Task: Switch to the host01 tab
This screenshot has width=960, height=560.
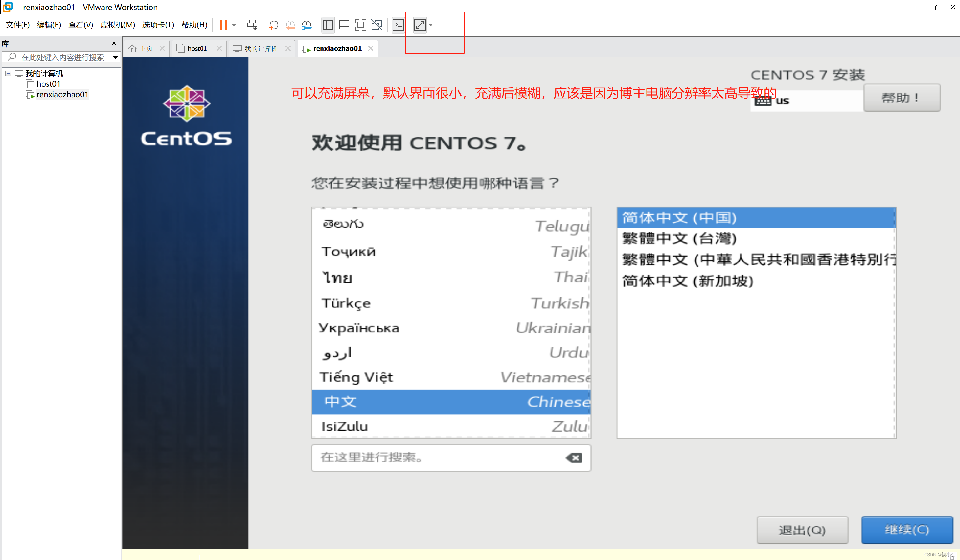Action: 197,48
